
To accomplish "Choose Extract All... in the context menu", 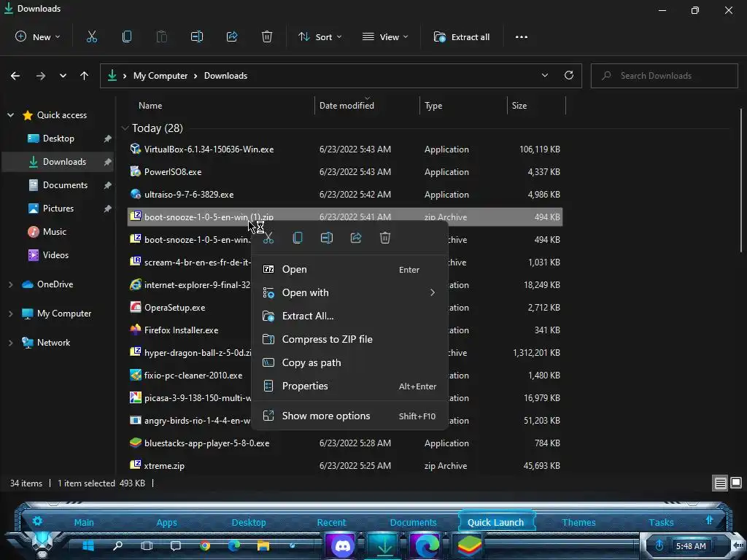I will tap(349, 316).
